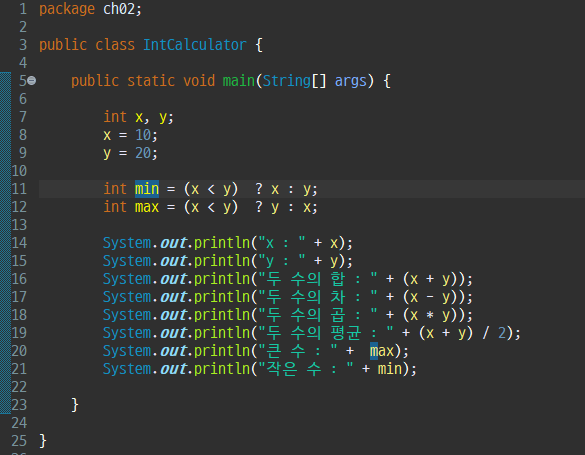Click the 'max' variable declaration on line 12
Image resolution: width=585 pixels, height=455 pixels.
(147, 207)
